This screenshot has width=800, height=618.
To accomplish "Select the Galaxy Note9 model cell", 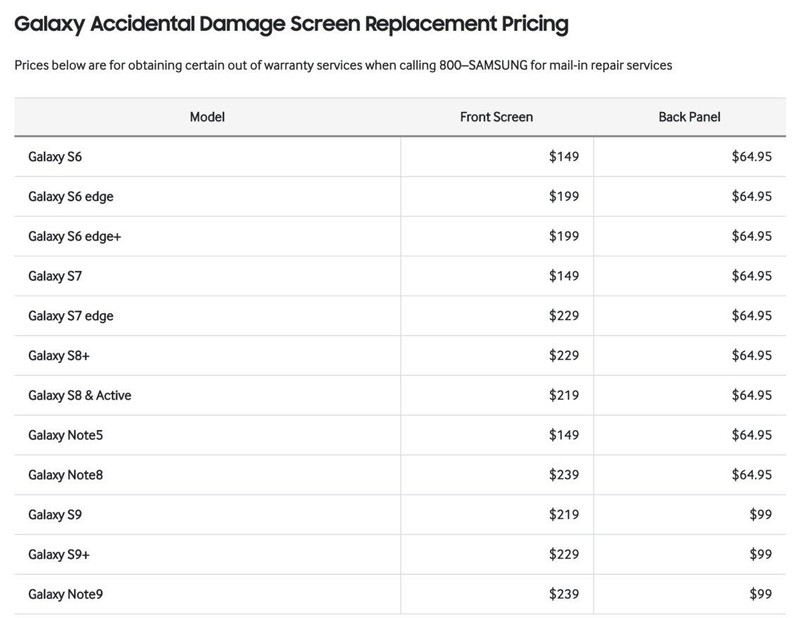I will point(65,594).
